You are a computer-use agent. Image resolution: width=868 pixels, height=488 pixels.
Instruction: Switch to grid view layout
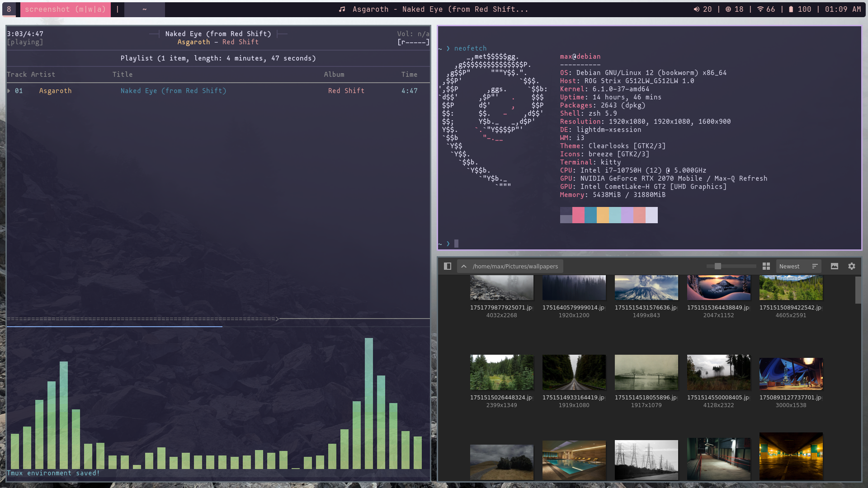(x=766, y=266)
